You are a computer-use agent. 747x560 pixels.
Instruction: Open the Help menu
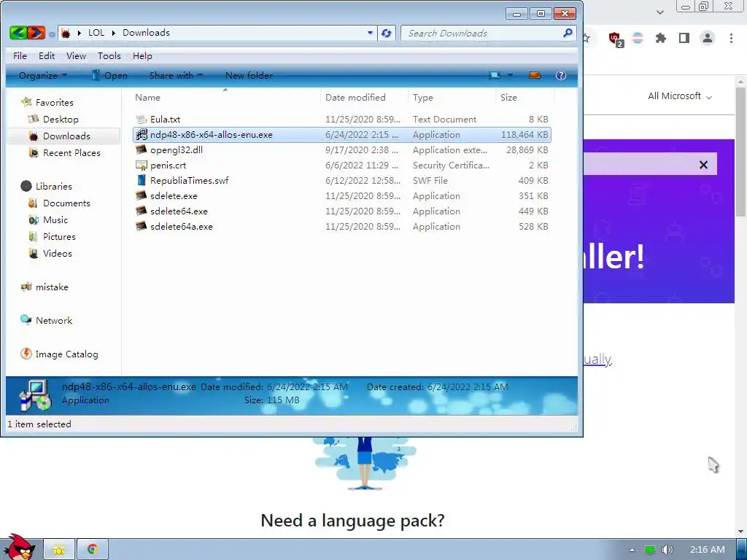coord(142,56)
